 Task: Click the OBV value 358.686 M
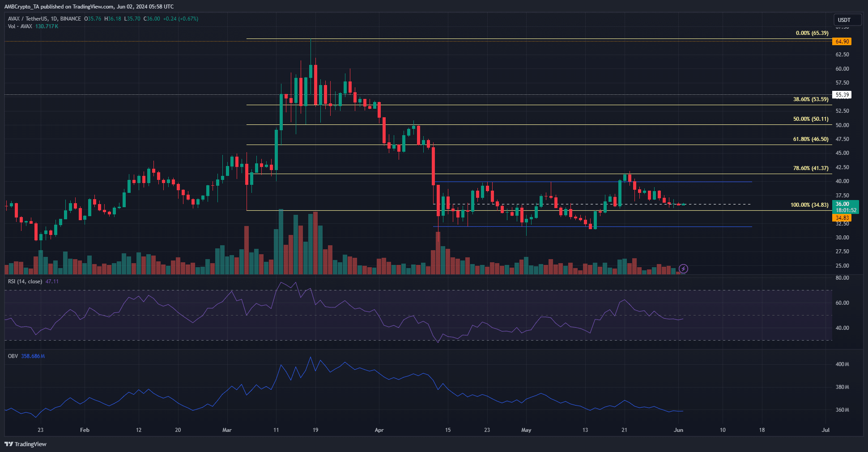[33, 356]
